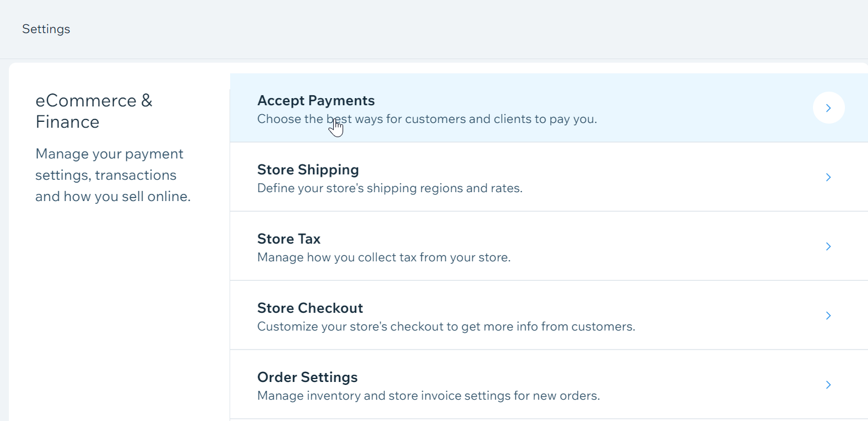Open the Accept Payments title link
Screen dimensions: 868x421
coord(316,101)
